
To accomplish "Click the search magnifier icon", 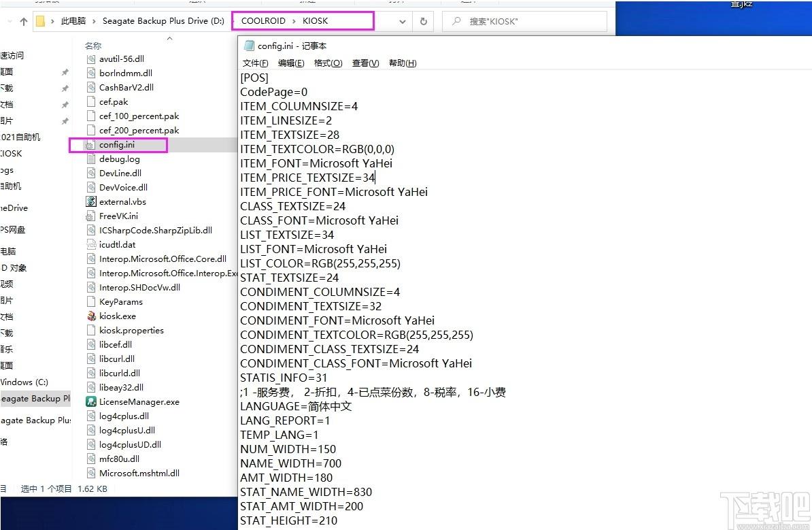I will coord(456,21).
